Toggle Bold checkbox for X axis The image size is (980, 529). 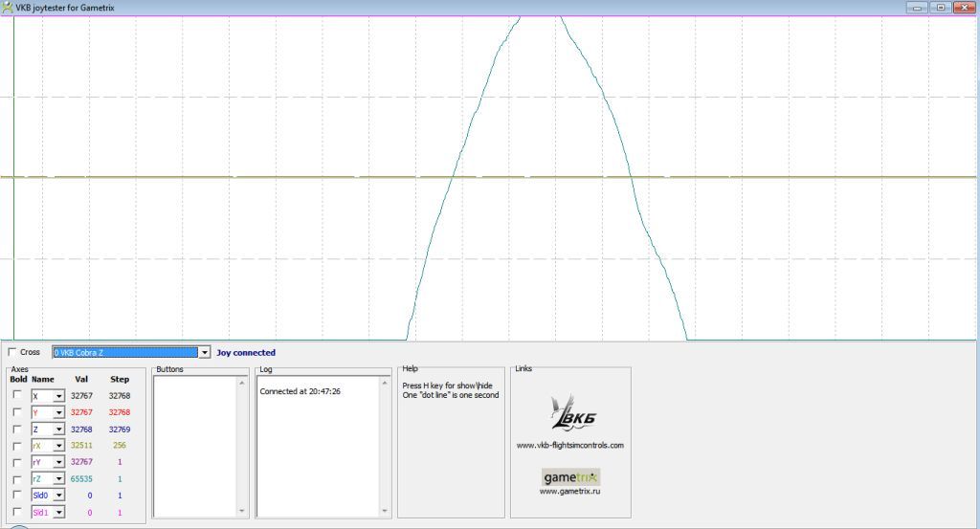pos(16,395)
